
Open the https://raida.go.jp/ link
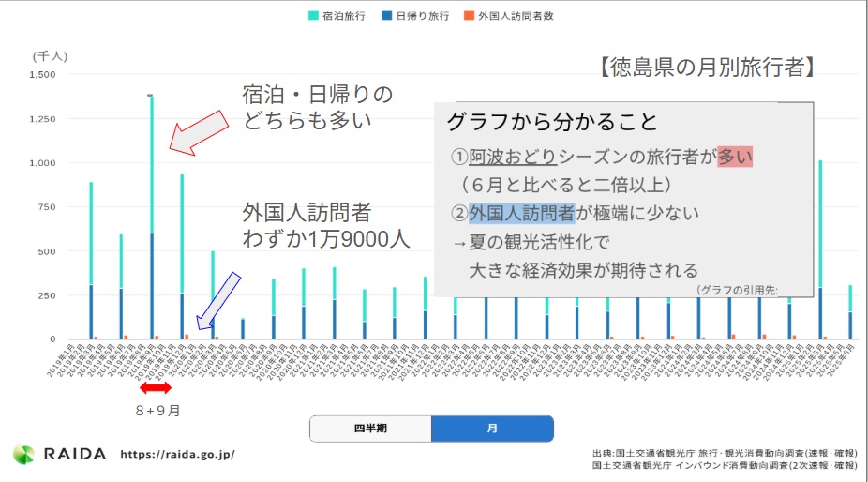tap(177, 455)
